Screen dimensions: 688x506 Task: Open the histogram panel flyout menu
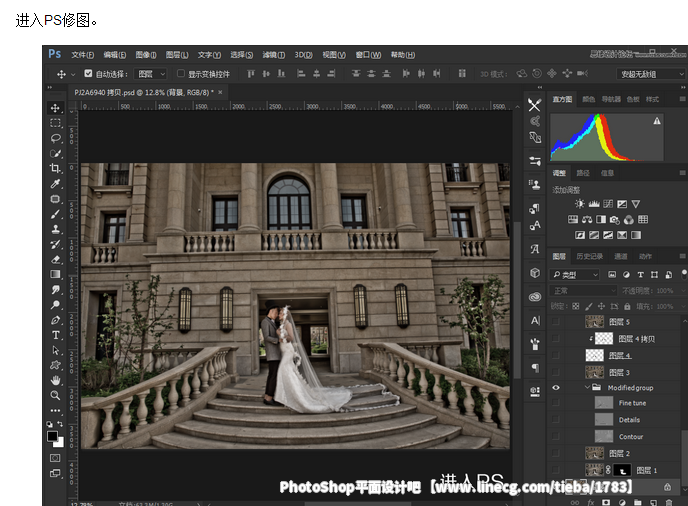tap(682, 99)
